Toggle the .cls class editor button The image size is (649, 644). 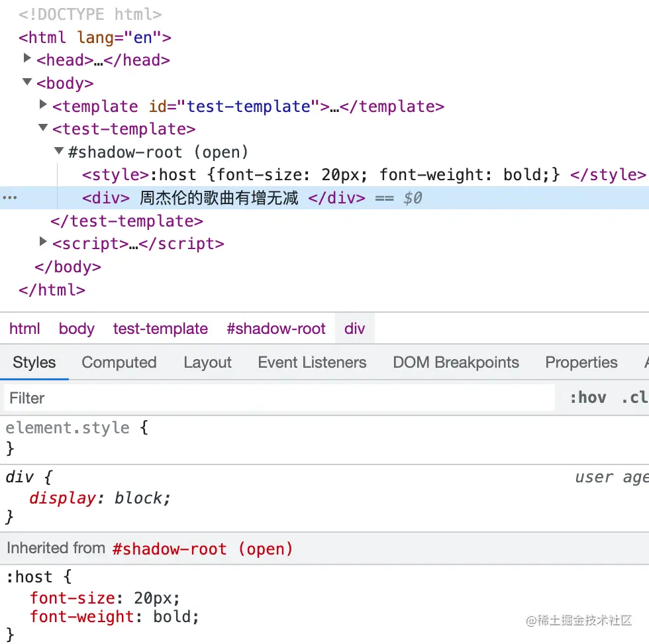[635, 398]
